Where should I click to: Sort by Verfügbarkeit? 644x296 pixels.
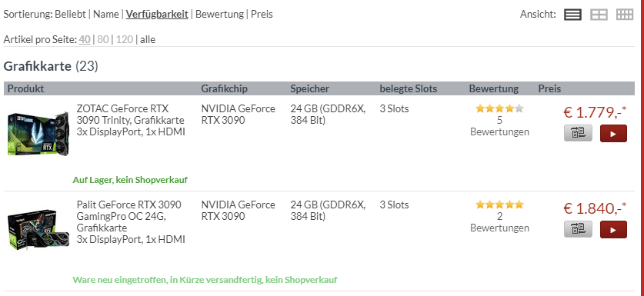[x=157, y=15]
